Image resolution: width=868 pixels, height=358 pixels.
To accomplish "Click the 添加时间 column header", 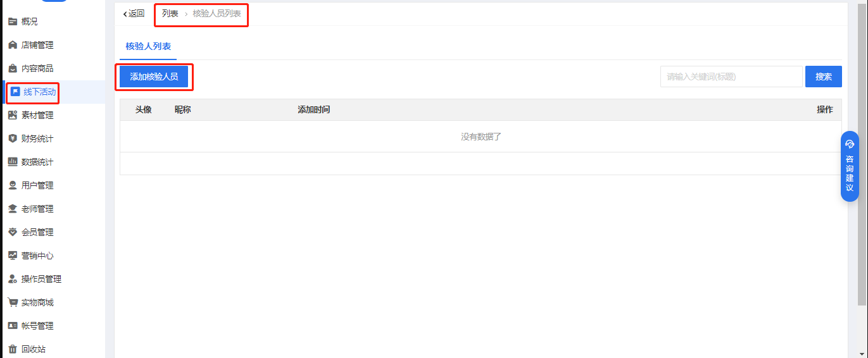I will (x=314, y=109).
